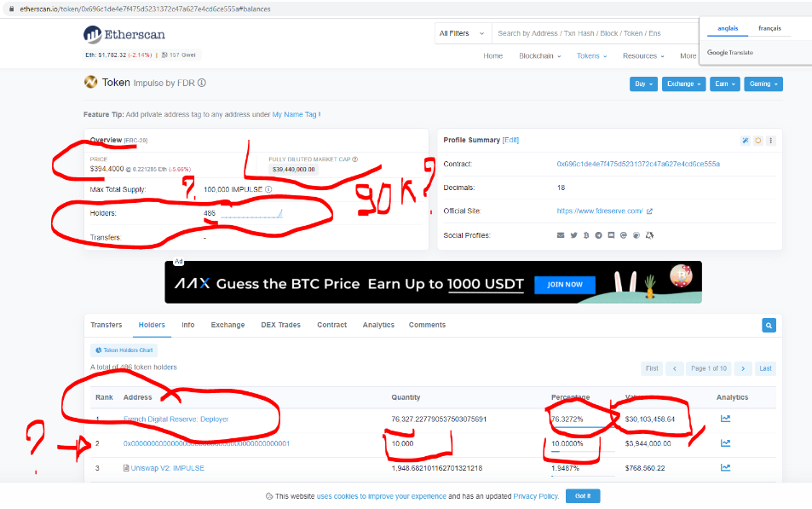Viewport: 812px width, 509px height.
Task: Open the Telegram social profile icon
Action: tap(599, 235)
